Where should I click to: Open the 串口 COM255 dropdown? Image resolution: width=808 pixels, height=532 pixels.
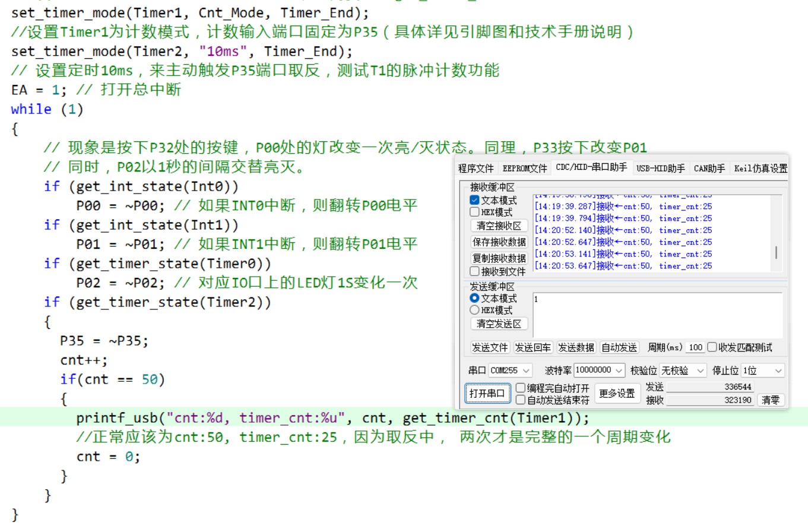point(511,370)
